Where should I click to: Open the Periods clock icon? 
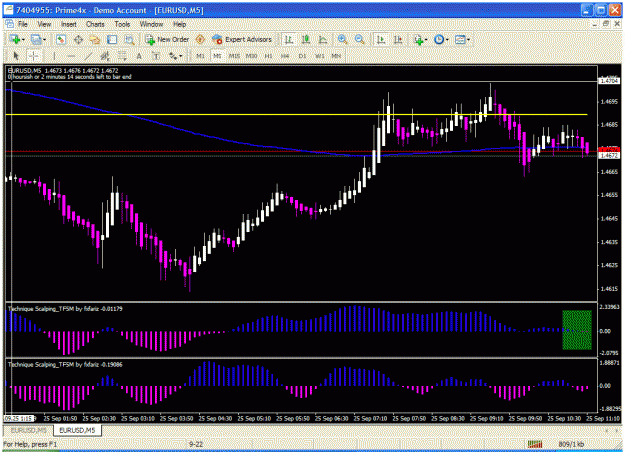coord(439,39)
